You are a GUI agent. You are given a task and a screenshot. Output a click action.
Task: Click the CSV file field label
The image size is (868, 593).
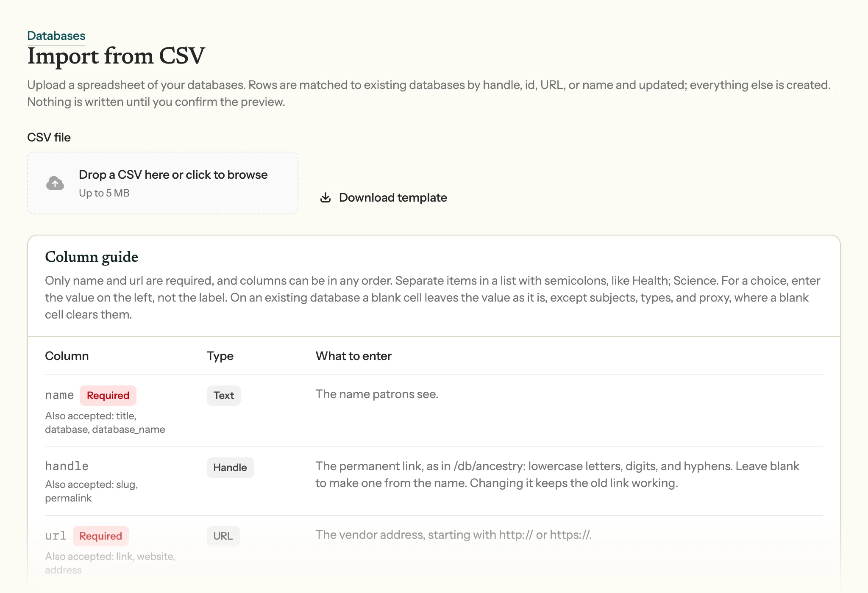pos(49,137)
